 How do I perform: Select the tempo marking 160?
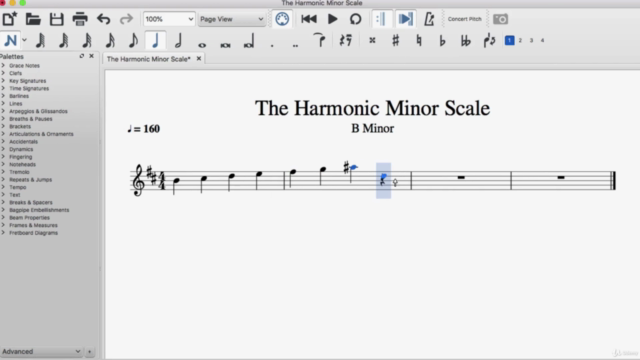(144, 129)
